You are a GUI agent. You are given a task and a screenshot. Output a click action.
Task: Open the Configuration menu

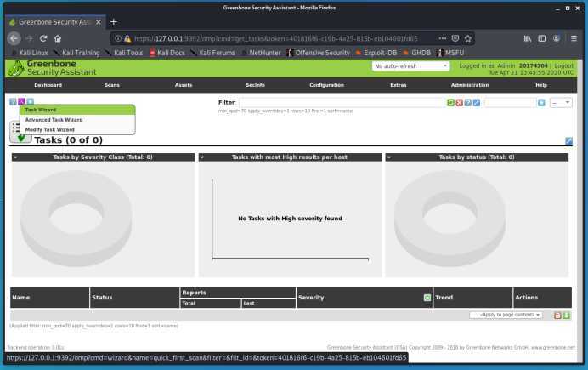tap(326, 85)
